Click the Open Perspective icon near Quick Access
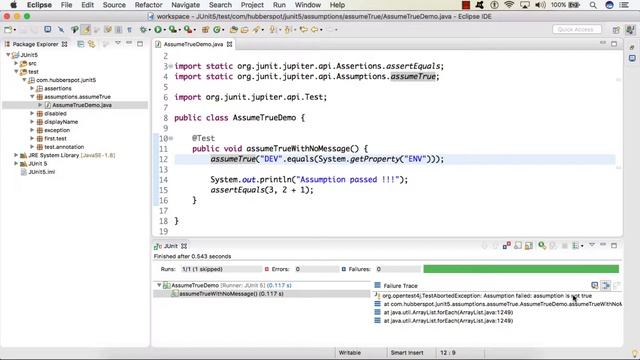 click(616, 29)
